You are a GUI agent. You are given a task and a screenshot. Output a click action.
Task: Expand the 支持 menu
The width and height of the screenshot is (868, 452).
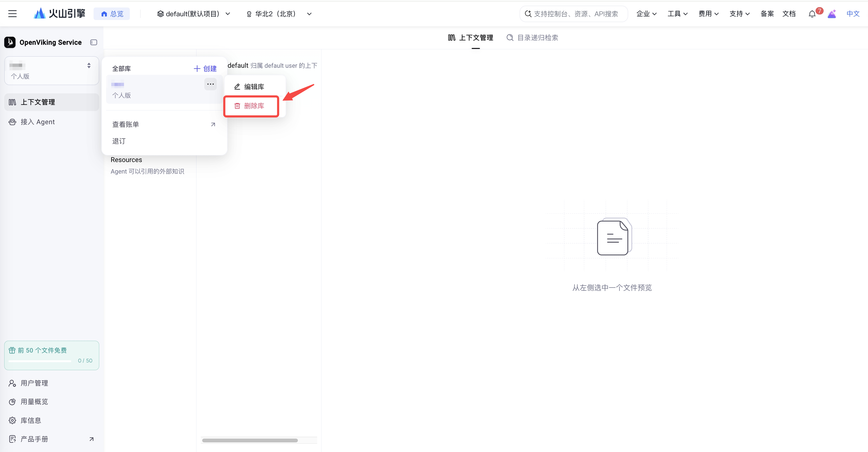[x=739, y=14]
